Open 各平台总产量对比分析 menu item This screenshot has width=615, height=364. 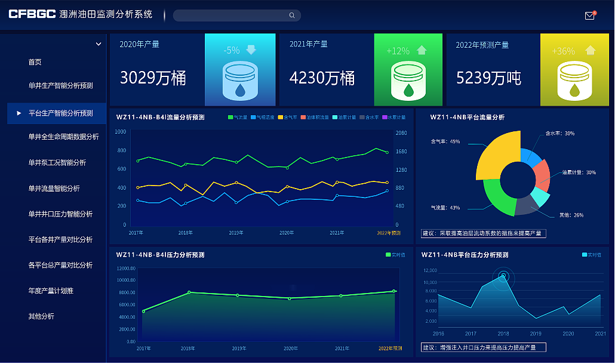(x=60, y=266)
